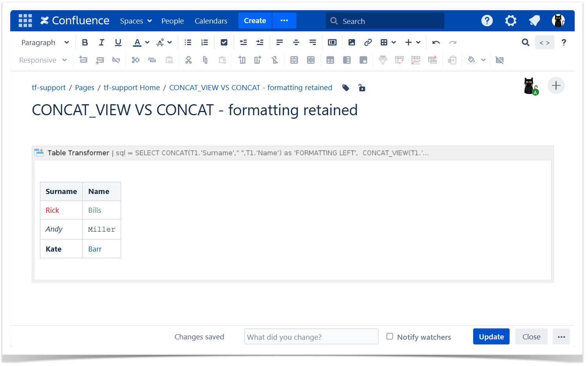The width and height of the screenshot is (588, 366).
Task: Open the Confluence app switcher grid
Action: [x=25, y=21]
